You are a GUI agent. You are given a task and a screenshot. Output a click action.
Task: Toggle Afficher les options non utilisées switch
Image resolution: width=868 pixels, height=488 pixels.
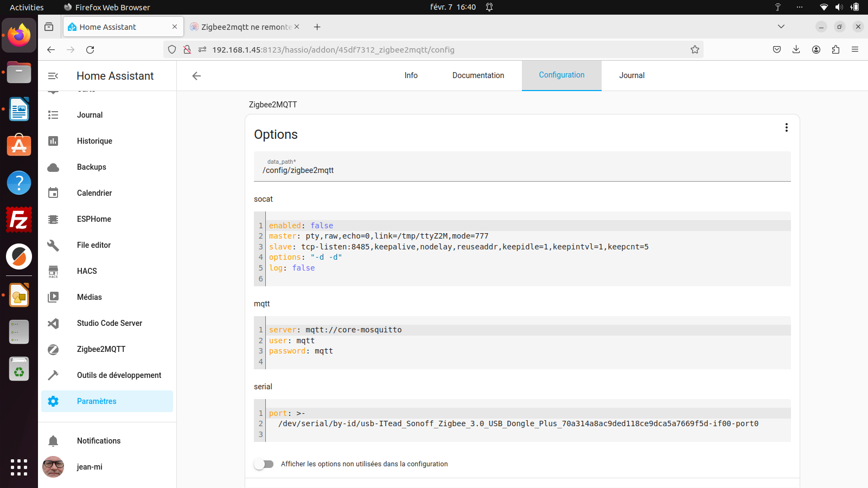coord(264,464)
